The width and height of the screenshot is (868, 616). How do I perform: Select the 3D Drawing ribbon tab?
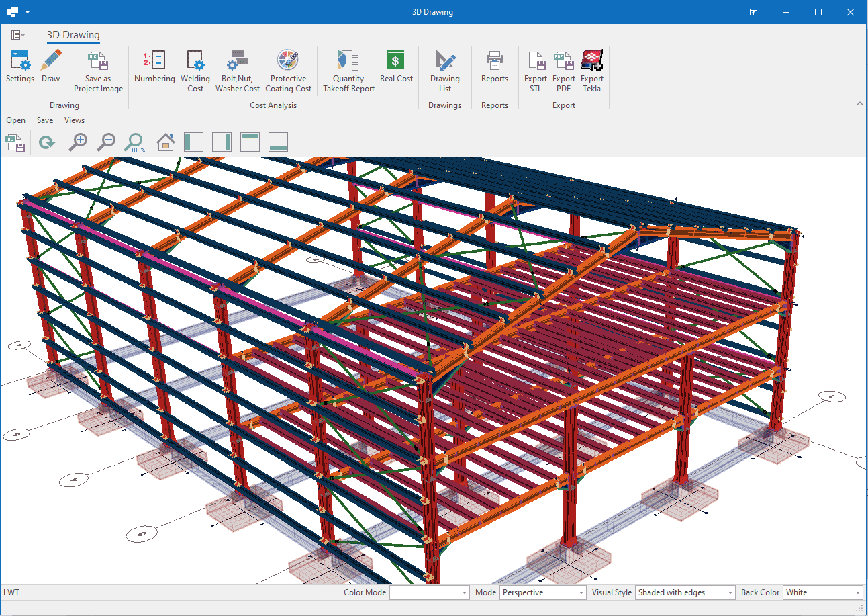click(x=73, y=35)
